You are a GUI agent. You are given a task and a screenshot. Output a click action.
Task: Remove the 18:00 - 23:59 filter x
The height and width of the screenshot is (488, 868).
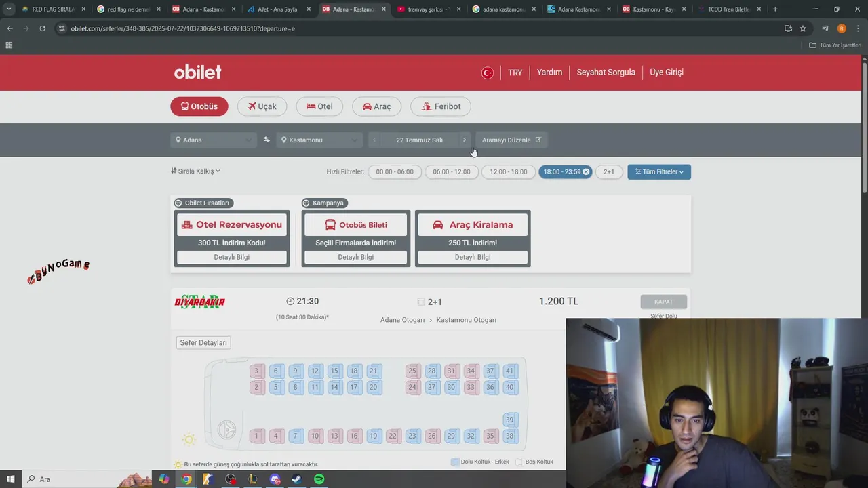pyautogui.click(x=586, y=171)
